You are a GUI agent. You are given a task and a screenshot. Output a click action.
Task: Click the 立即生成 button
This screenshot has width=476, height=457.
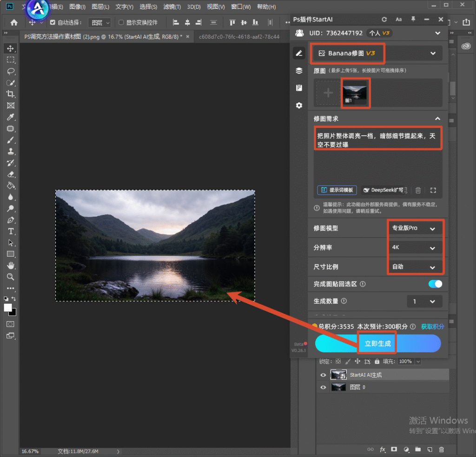(377, 344)
